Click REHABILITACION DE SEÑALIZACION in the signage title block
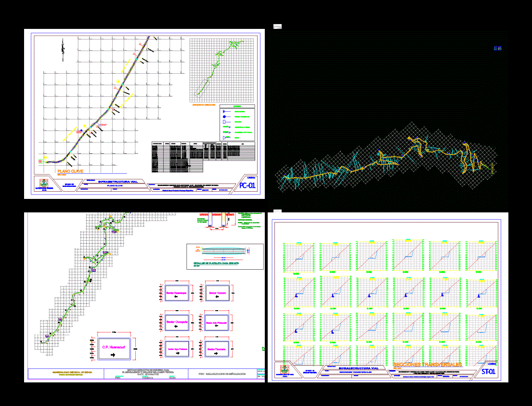The height and width of the screenshot is (406, 532). pyautogui.click(x=225, y=373)
